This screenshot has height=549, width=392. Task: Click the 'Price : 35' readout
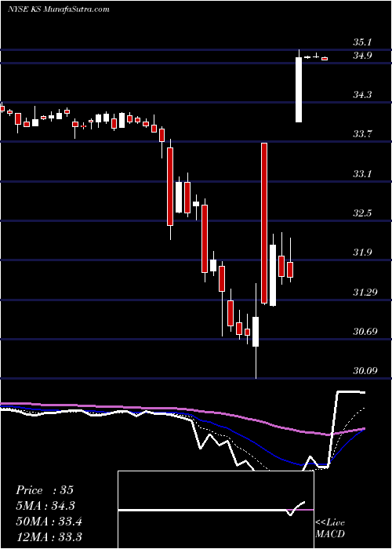coord(45,490)
